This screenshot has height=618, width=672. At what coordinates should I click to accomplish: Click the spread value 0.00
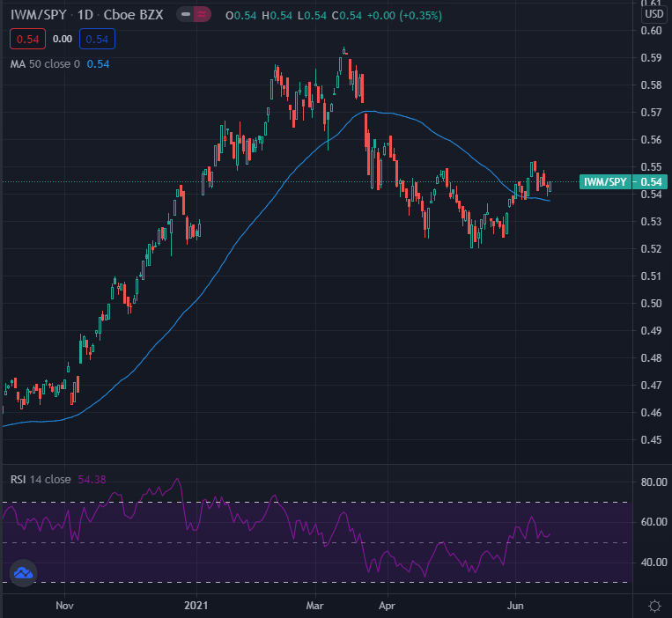pos(63,39)
